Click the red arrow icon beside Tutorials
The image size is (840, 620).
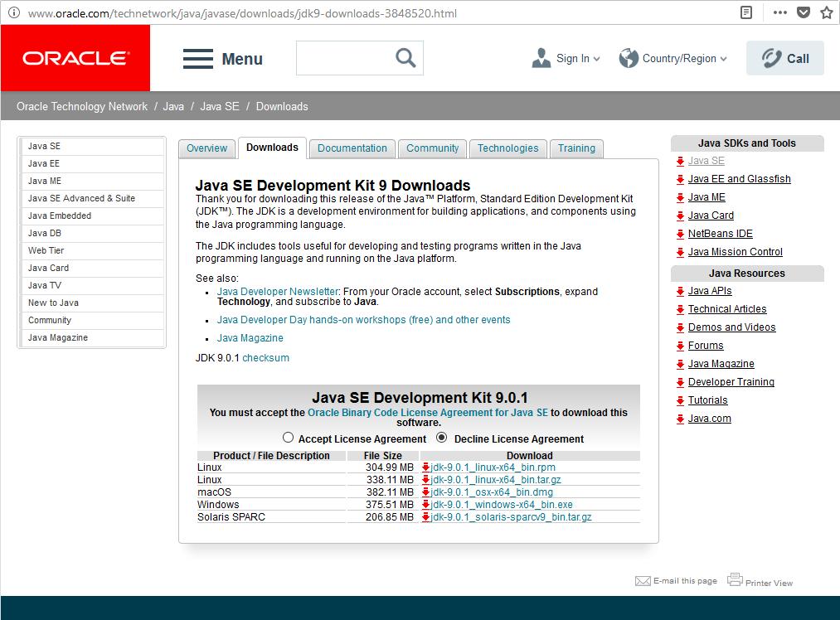tap(680, 400)
